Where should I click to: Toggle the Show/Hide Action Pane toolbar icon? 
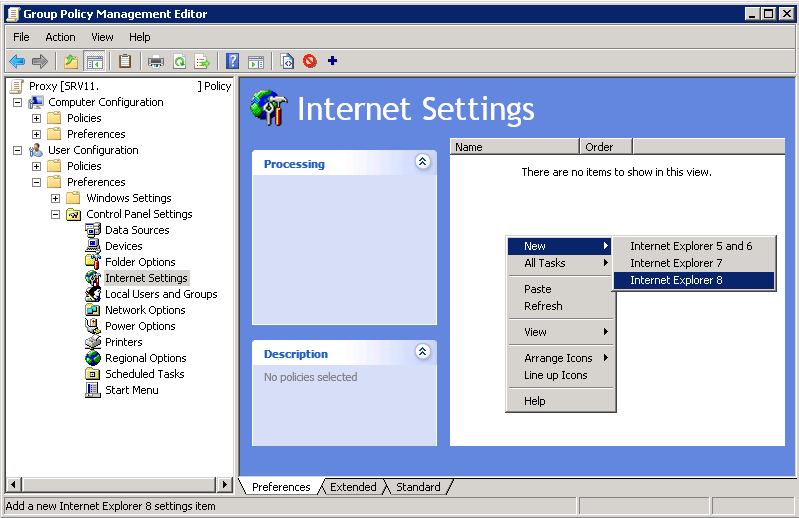tap(256, 62)
